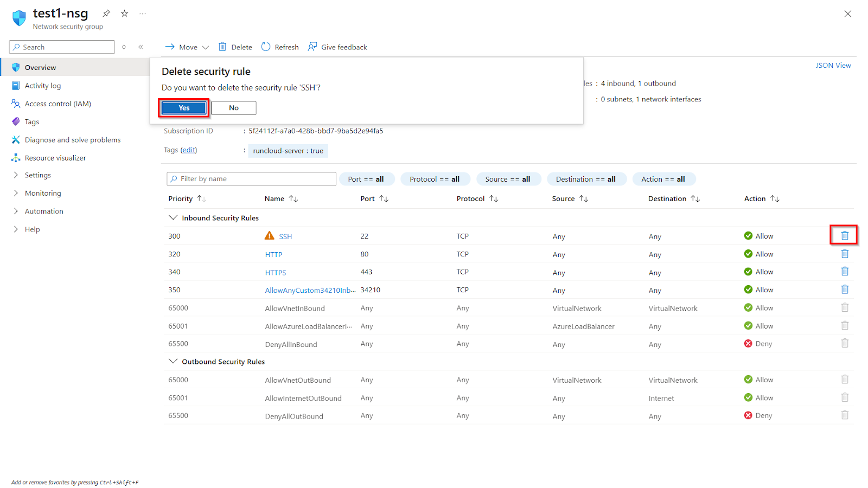Confirm deletion by clicking Yes
The image size is (868, 488).
[x=184, y=108]
